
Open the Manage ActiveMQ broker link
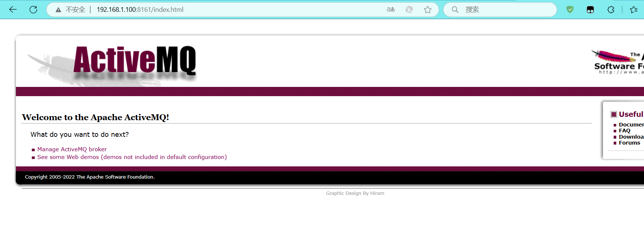tap(72, 149)
